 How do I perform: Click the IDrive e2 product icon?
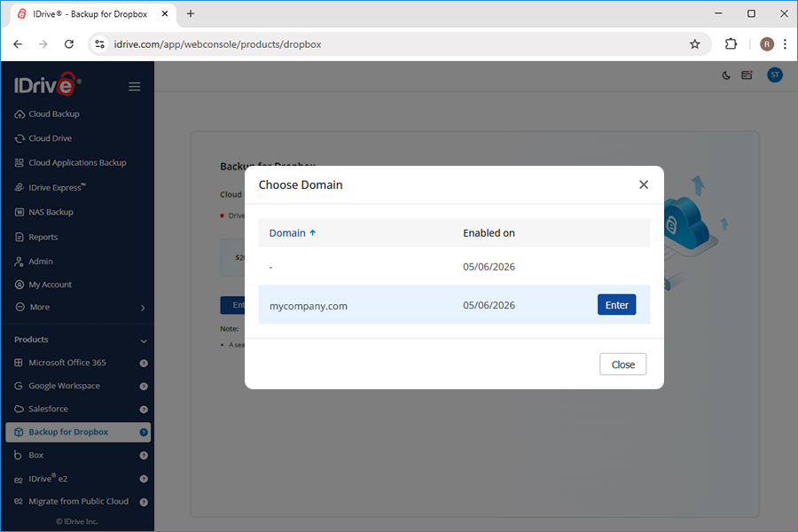[19, 480]
